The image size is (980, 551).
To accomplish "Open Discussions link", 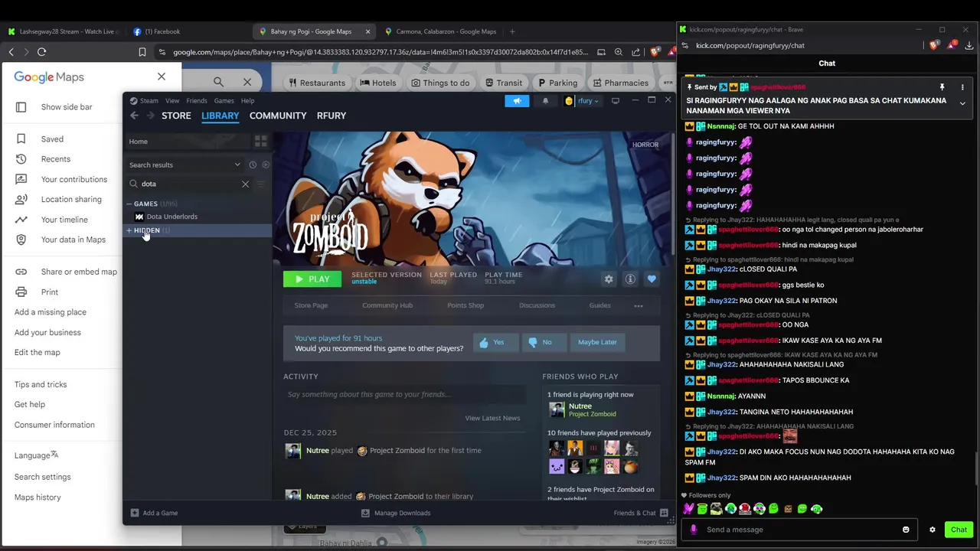I will [537, 305].
